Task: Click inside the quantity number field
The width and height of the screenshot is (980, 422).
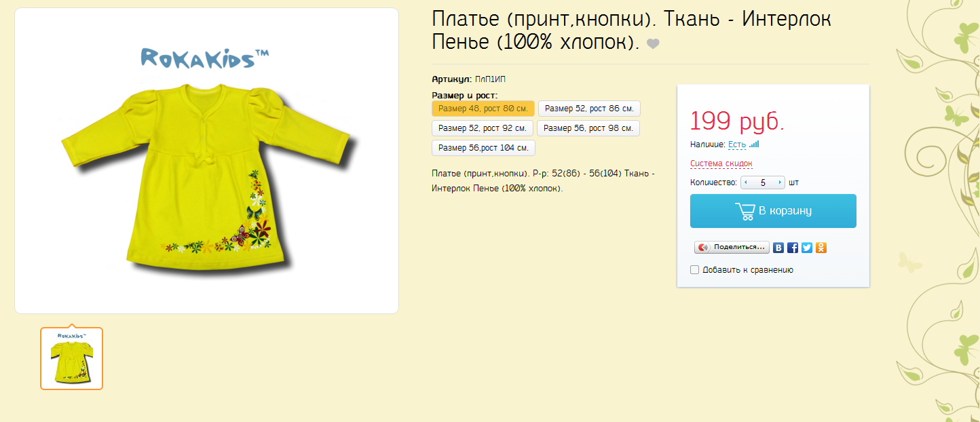Action: [763, 183]
